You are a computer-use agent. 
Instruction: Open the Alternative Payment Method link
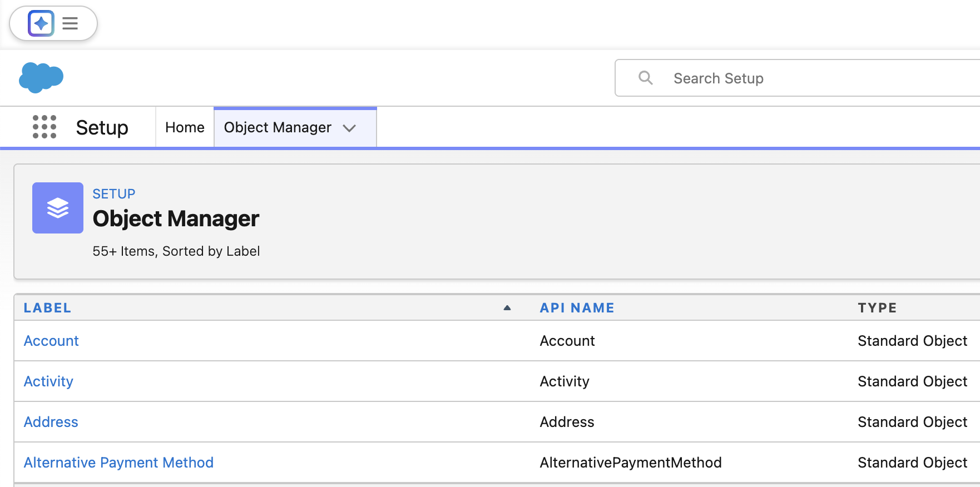(118, 463)
